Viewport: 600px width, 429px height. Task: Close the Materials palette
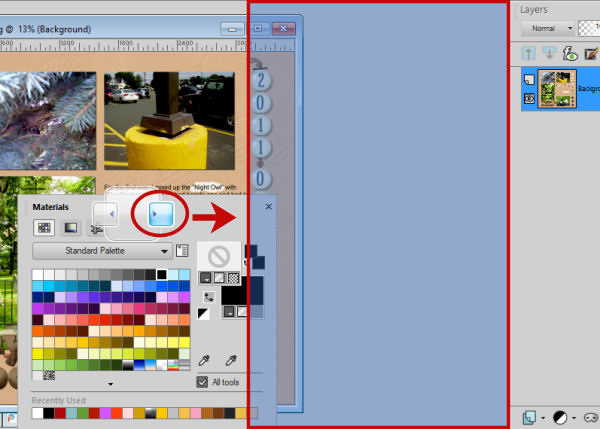pyautogui.click(x=269, y=207)
